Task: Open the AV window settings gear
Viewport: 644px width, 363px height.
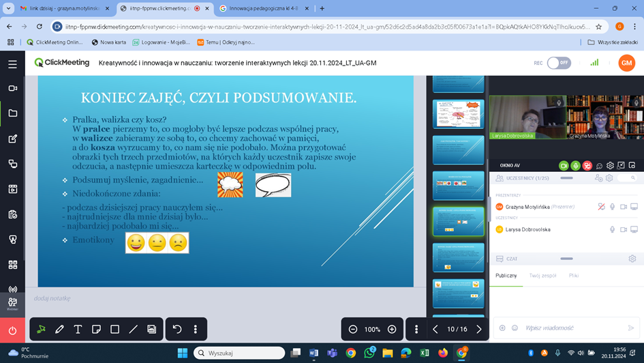Action: pos(611,165)
